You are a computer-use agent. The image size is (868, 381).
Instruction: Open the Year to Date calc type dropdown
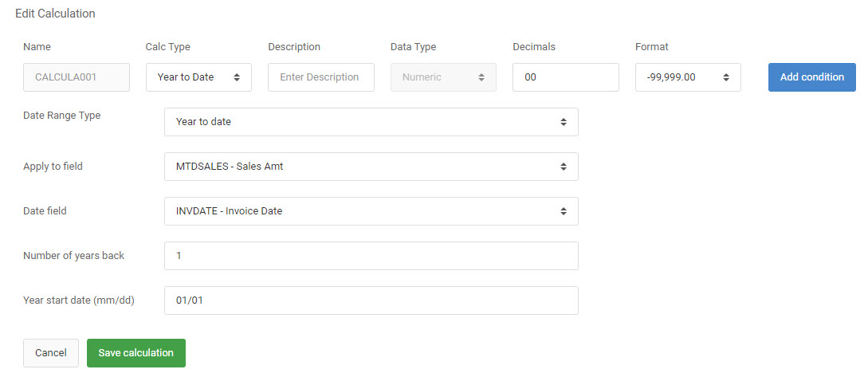click(x=198, y=77)
